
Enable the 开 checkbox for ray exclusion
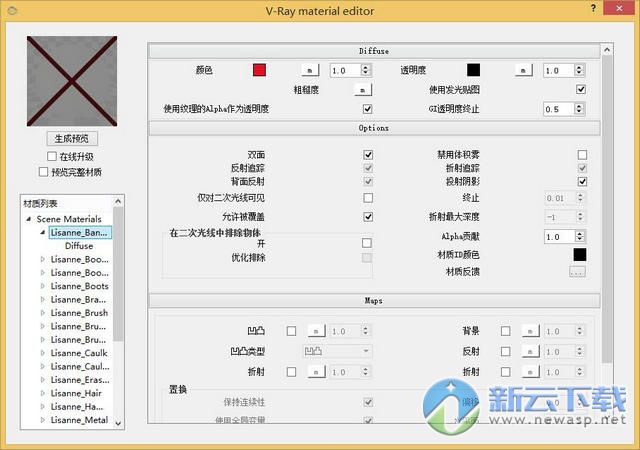(367, 243)
